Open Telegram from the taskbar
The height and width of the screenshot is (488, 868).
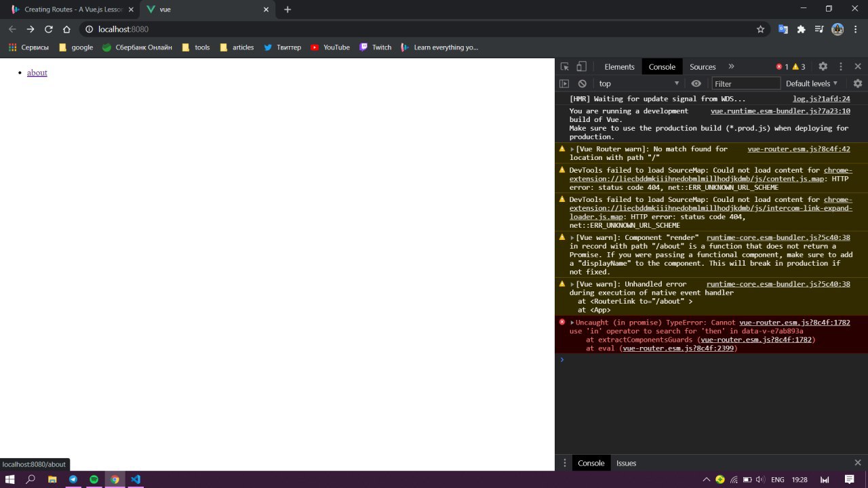pos(73,479)
